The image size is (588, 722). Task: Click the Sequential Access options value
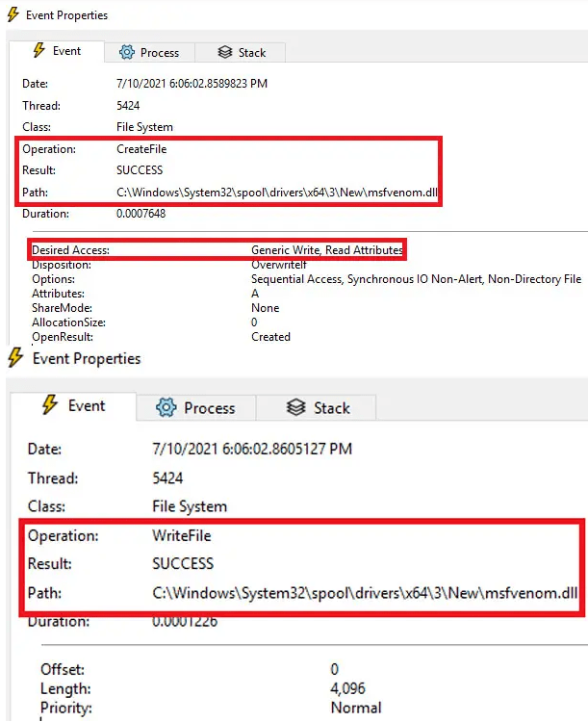coord(416,279)
